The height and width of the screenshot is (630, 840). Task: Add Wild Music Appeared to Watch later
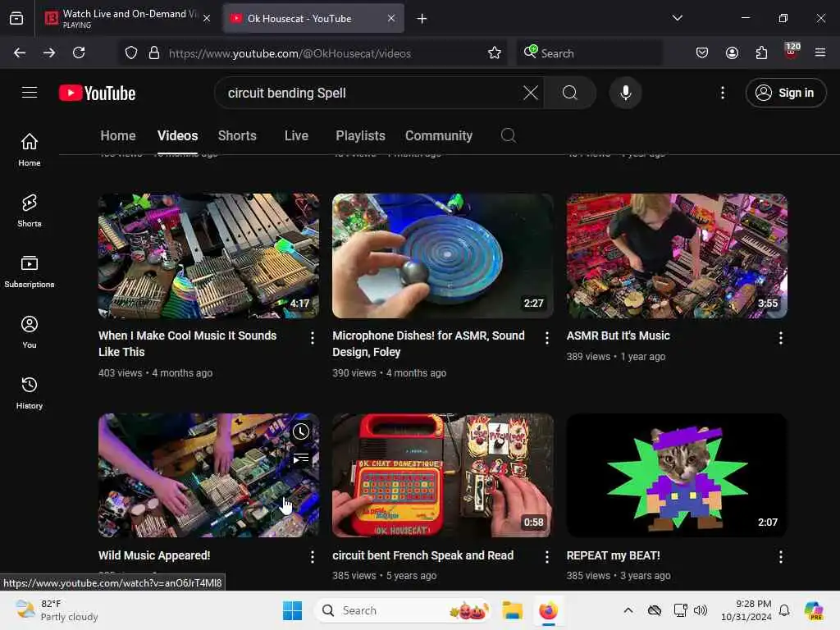tap(301, 431)
